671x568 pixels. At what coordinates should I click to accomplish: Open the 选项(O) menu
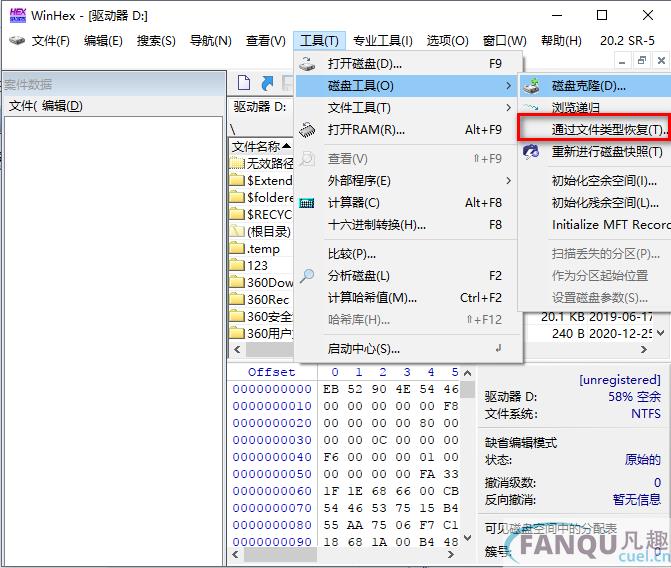pos(448,41)
